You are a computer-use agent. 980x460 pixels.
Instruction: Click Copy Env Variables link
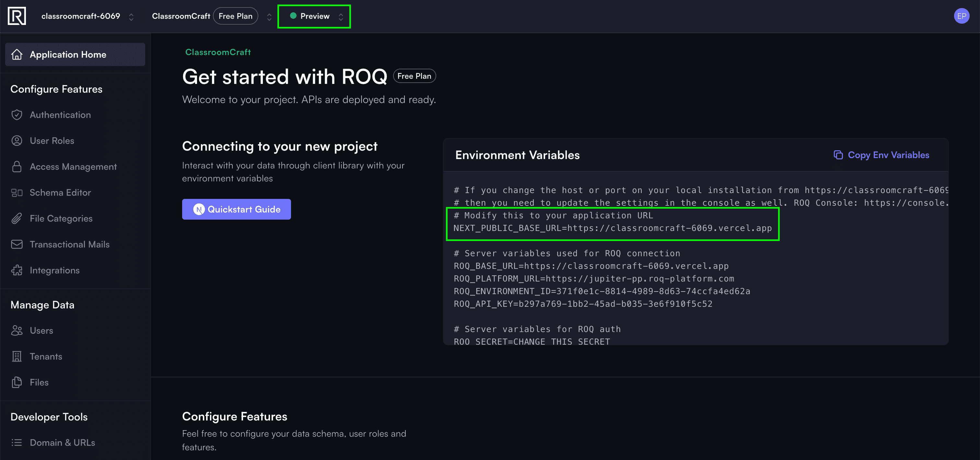tap(881, 155)
